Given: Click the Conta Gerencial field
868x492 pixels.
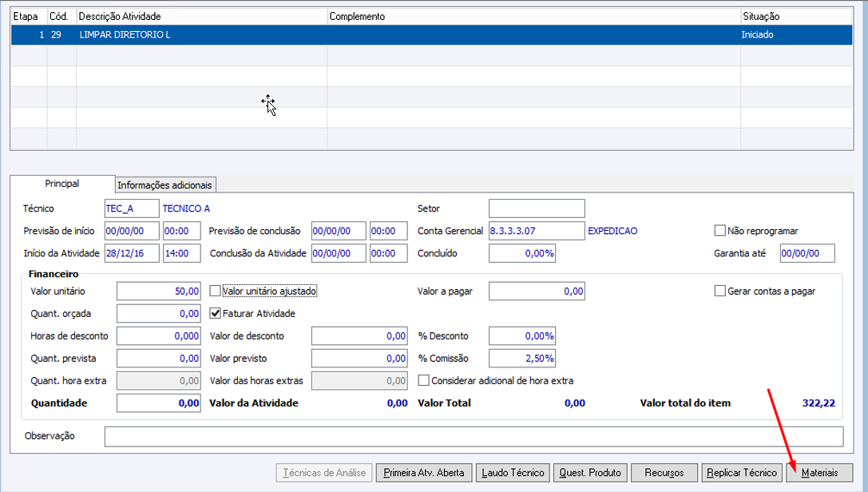Looking at the screenshot, I should 536,231.
